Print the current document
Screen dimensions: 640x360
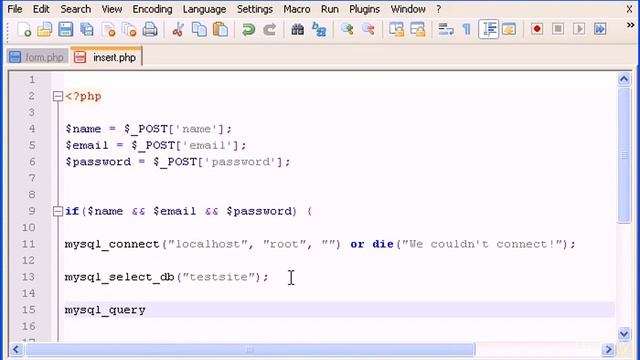[150, 29]
